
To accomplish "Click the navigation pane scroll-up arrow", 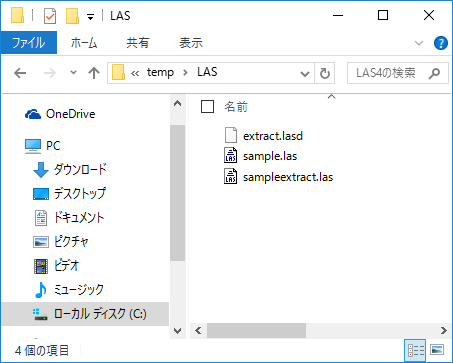I will point(178,103).
